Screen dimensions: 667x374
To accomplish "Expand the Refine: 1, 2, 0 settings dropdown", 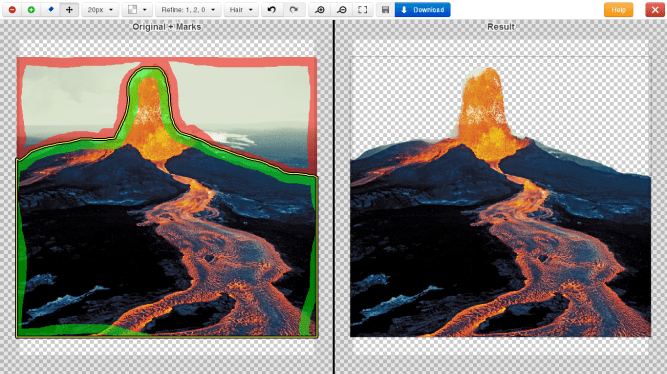I will [188, 9].
